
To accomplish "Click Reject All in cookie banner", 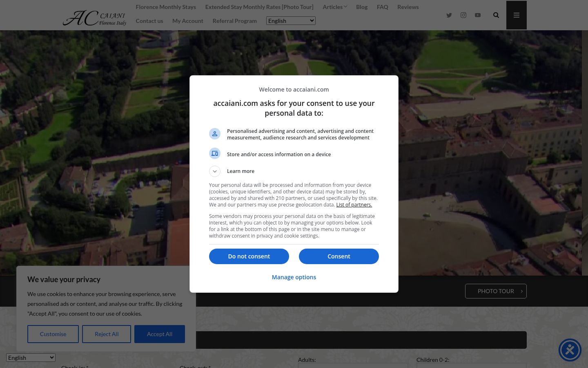I will (107, 334).
